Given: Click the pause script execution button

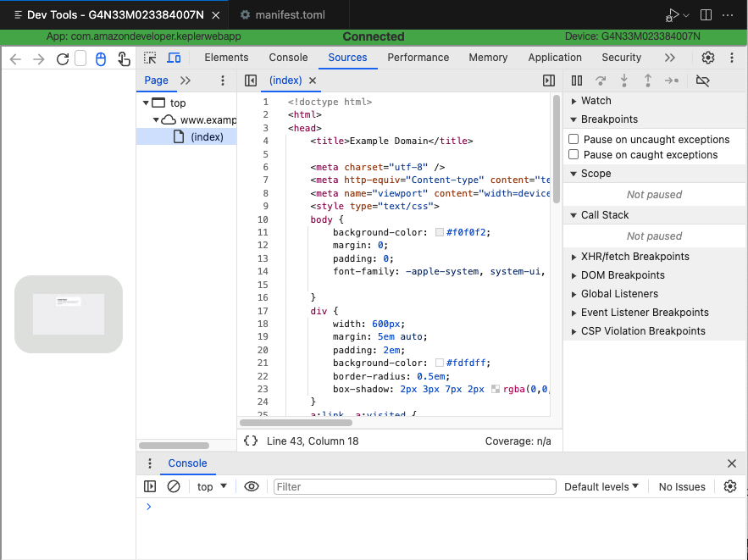Looking at the screenshot, I should coord(577,80).
